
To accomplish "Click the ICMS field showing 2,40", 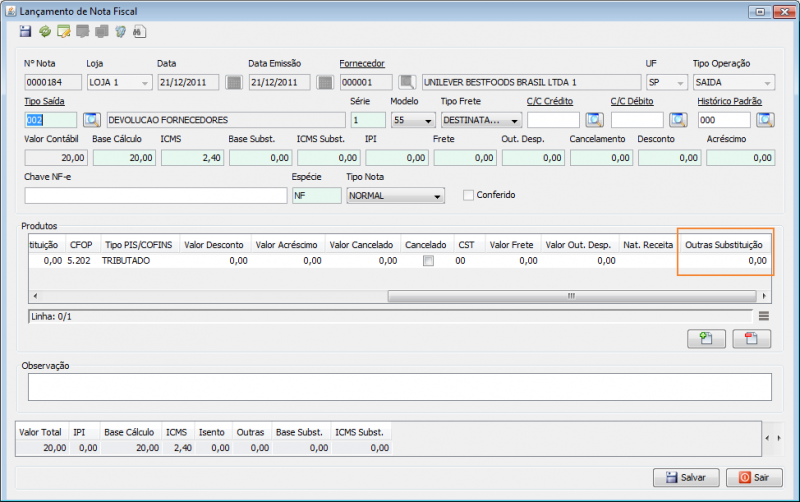I will pyautogui.click(x=192, y=158).
